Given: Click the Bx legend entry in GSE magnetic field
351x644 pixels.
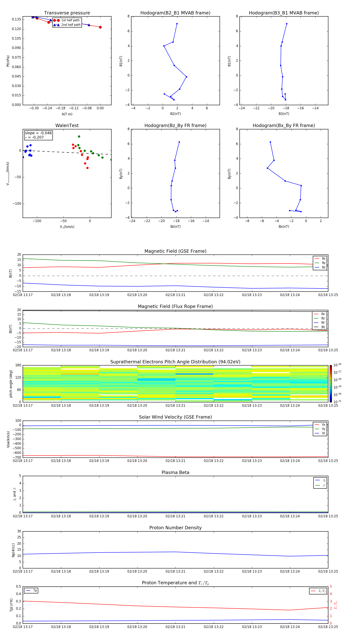Looking at the screenshot, I should pos(320,259).
